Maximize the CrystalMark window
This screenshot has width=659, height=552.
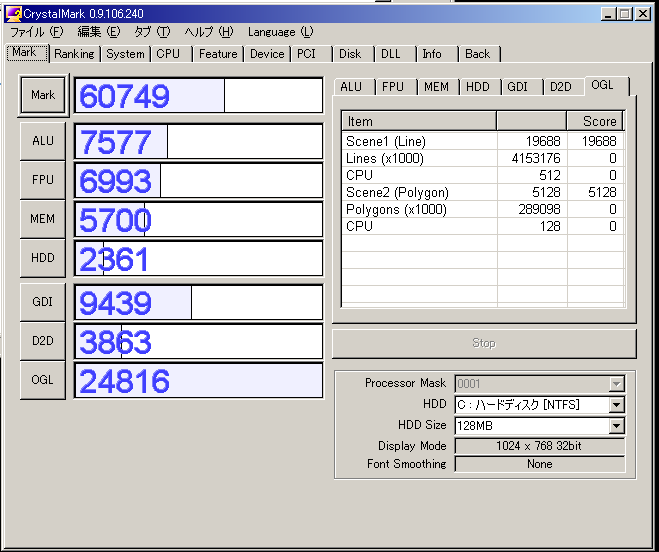(625, 14)
